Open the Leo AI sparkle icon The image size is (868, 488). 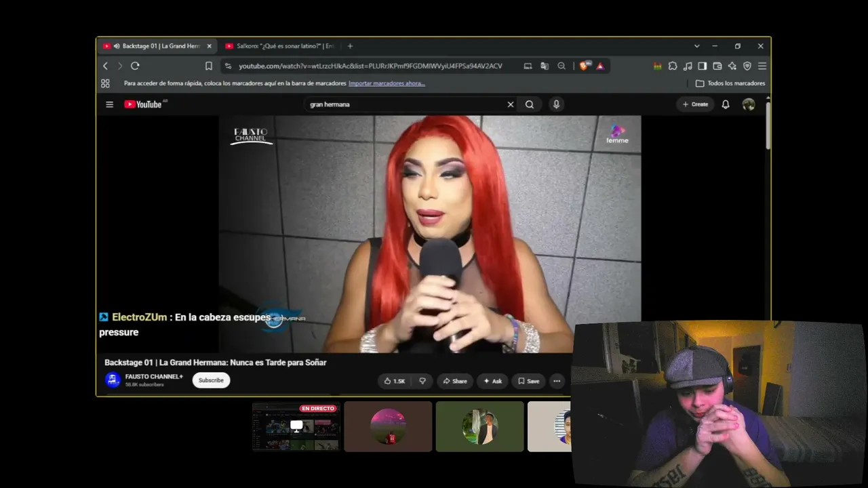[x=732, y=66]
